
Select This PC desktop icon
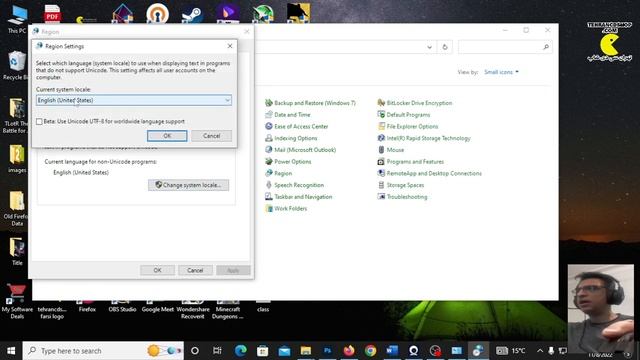17,19
